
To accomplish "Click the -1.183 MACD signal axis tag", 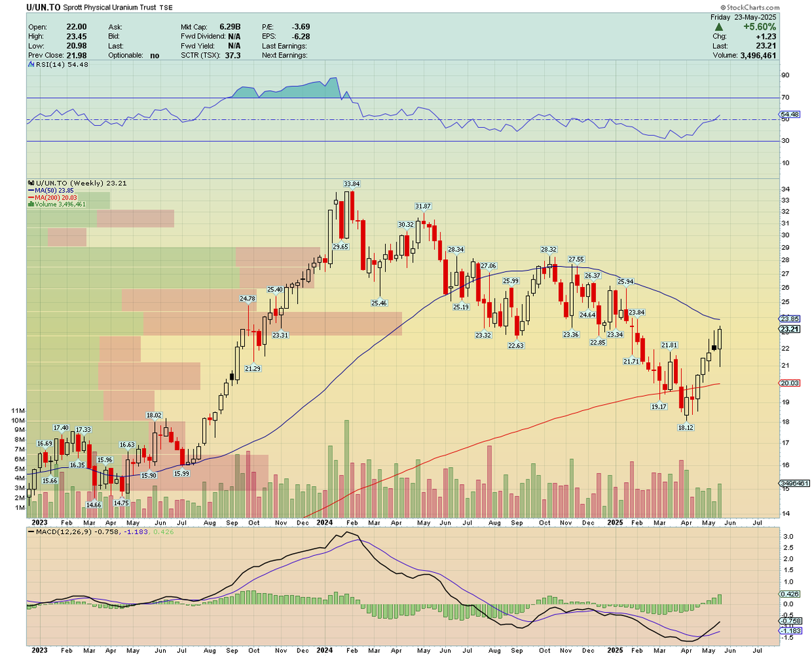I will click(790, 630).
